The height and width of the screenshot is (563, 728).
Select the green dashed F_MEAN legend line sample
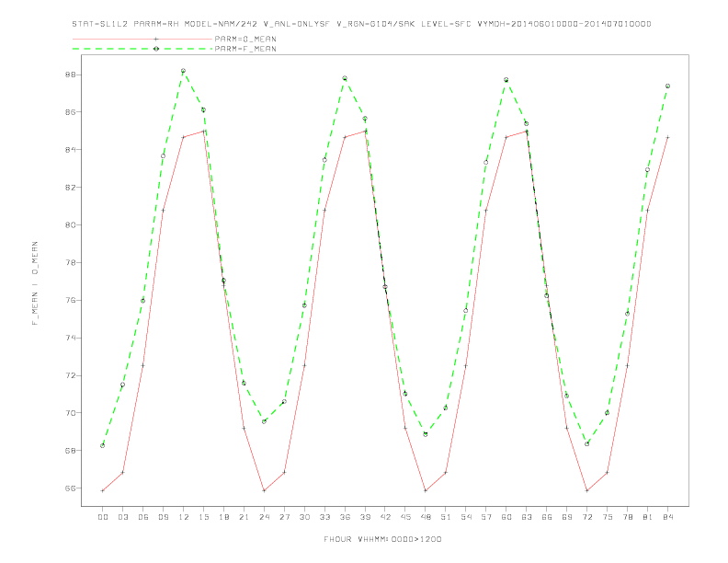pyautogui.click(x=142, y=49)
